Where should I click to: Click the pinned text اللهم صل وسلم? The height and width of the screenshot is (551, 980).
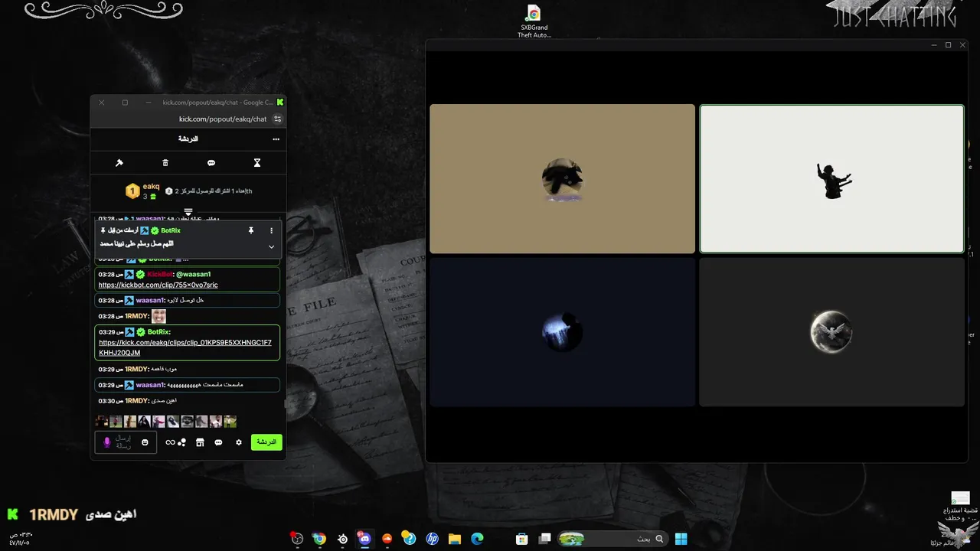tap(137, 243)
